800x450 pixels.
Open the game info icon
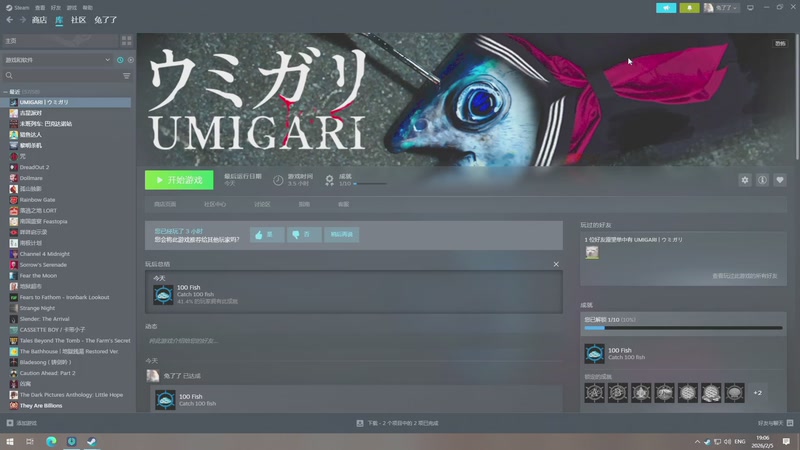pyautogui.click(x=762, y=180)
